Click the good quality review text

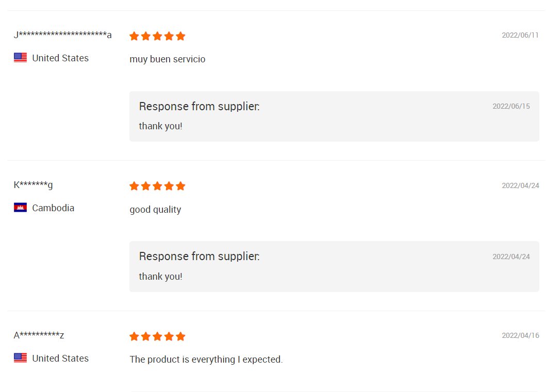coord(155,210)
